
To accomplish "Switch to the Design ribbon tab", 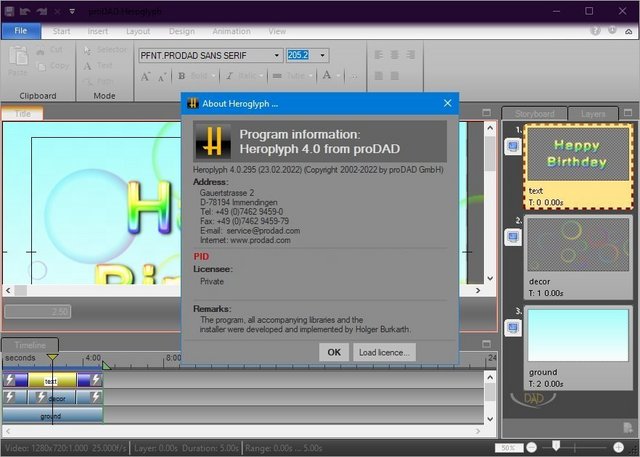I will [182, 31].
